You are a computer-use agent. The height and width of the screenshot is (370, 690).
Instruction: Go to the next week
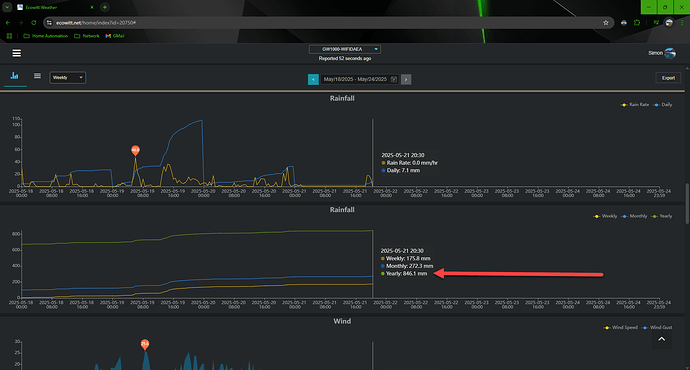406,79
